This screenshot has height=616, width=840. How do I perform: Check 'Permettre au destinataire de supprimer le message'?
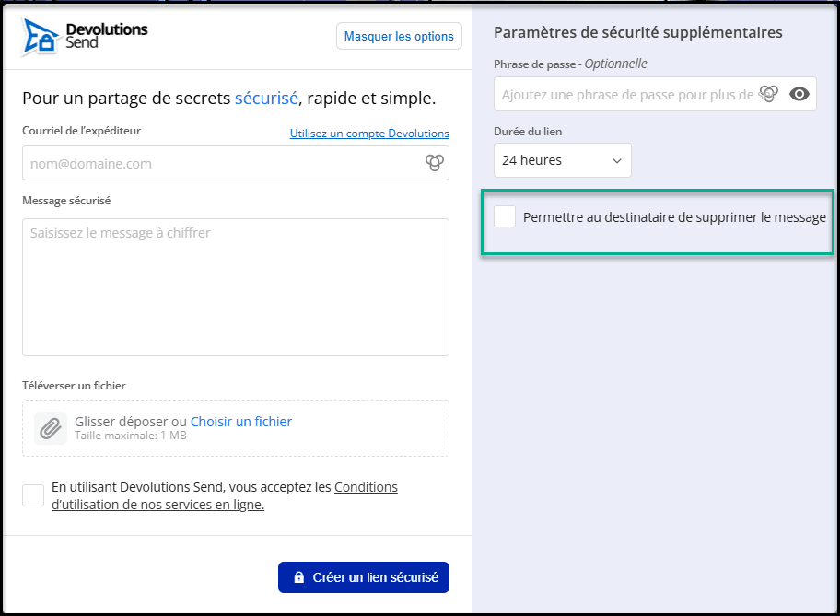click(x=504, y=216)
